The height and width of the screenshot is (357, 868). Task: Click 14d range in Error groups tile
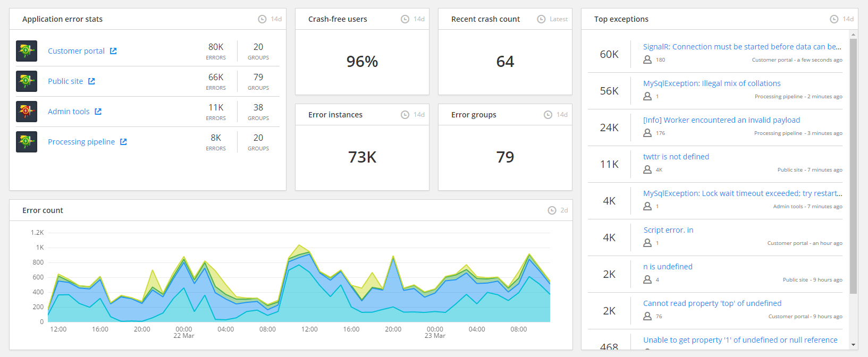562,115
